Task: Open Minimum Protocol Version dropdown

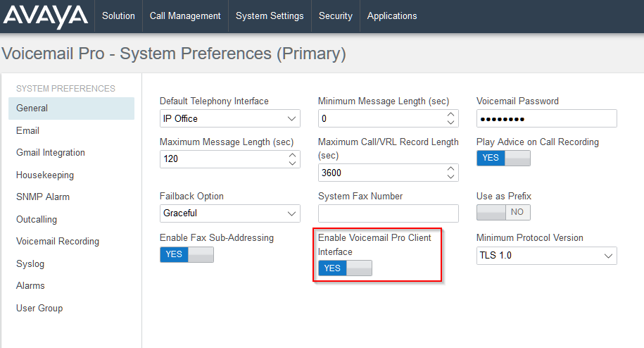Action: tap(546, 256)
